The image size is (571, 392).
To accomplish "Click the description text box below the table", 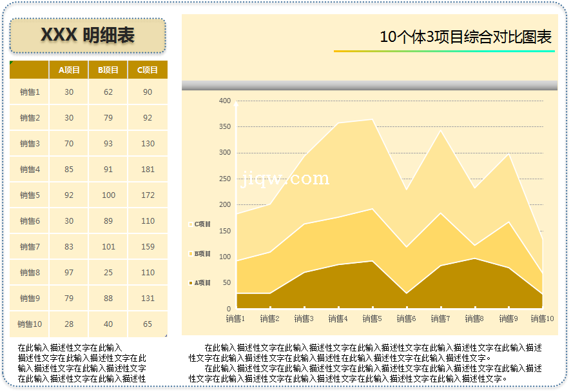I will (82, 363).
